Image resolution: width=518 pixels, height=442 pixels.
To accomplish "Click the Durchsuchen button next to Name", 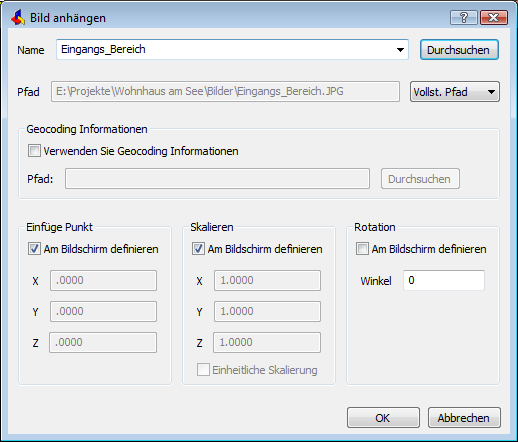I will (459, 50).
